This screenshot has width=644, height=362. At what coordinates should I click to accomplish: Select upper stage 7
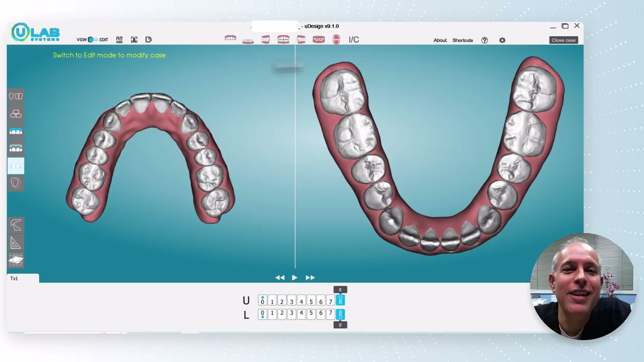[331, 301]
